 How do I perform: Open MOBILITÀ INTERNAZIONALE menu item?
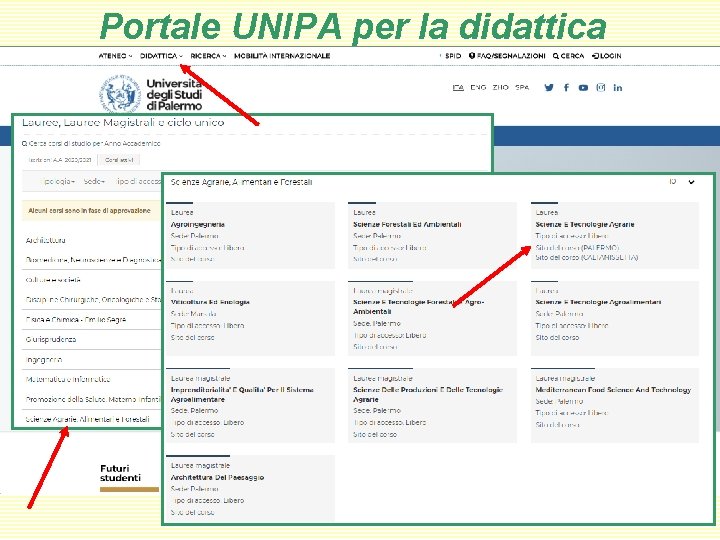pos(282,56)
